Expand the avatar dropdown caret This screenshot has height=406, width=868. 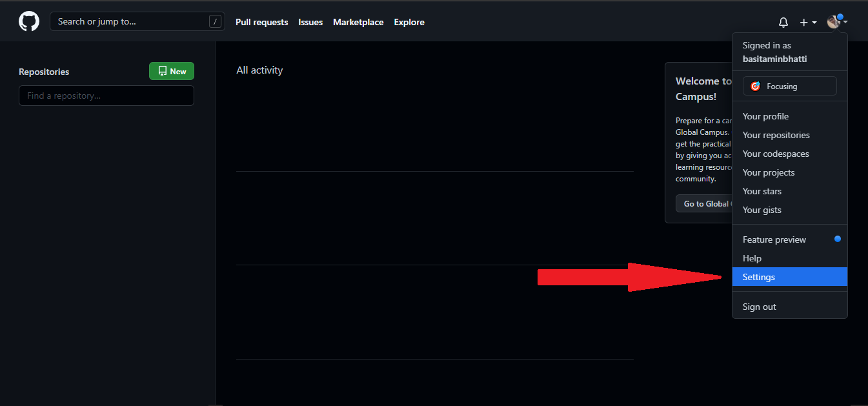[845, 23]
